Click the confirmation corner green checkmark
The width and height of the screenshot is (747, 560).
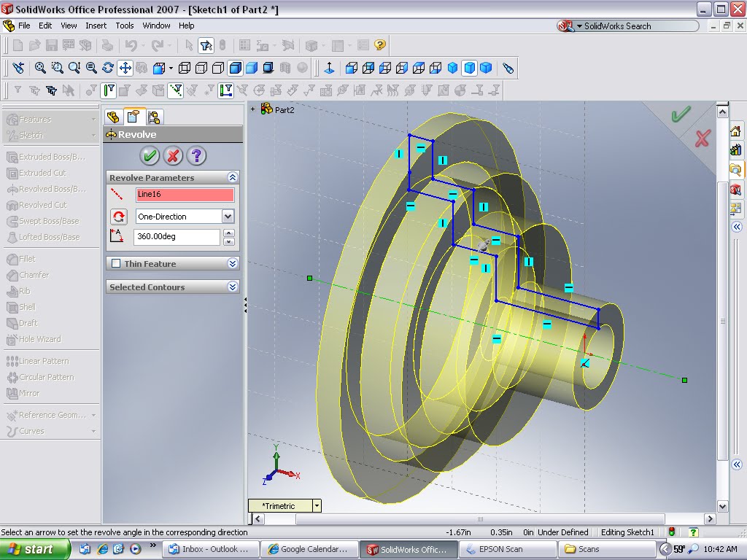[x=681, y=114]
